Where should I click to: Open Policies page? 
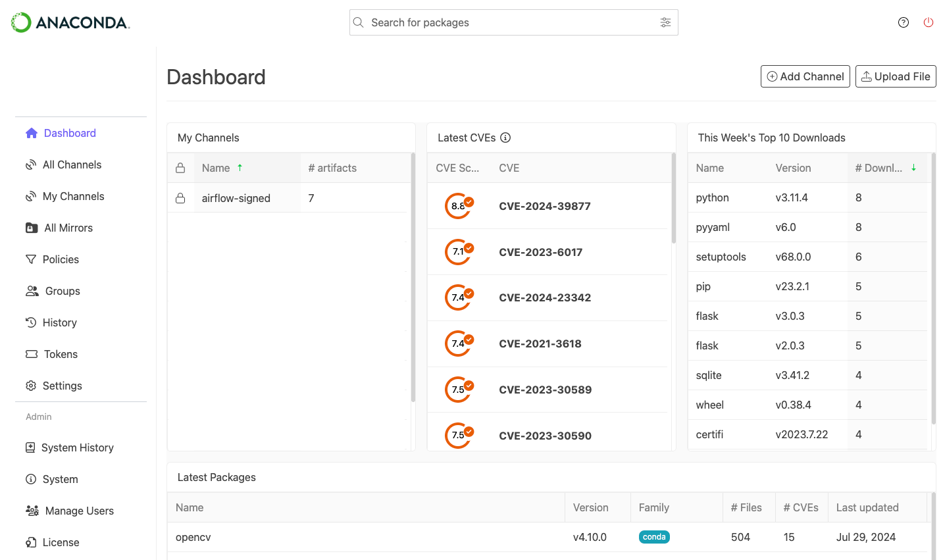pos(52,259)
